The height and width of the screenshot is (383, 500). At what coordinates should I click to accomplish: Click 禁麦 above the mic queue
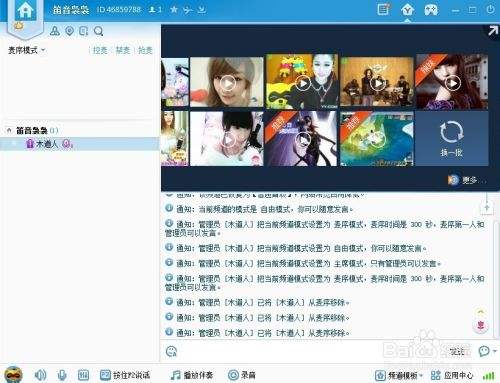(x=122, y=50)
